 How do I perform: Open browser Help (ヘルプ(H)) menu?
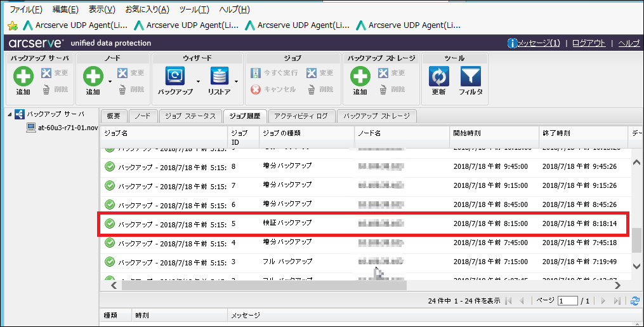point(235,10)
